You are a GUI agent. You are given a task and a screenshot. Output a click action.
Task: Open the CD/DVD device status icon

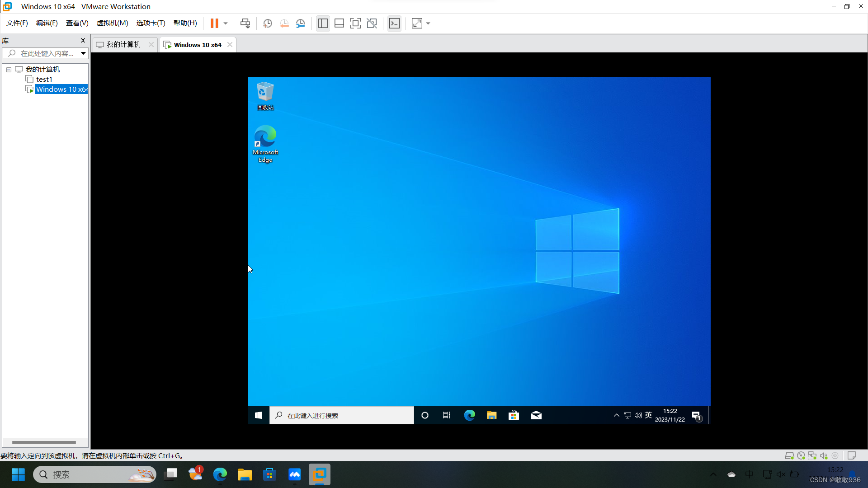pyautogui.click(x=801, y=455)
